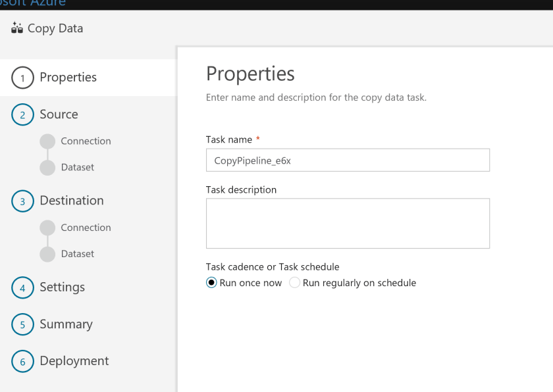This screenshot has width=553, height=392.
Task: Select the Properties step label
Action: [68, 77]
